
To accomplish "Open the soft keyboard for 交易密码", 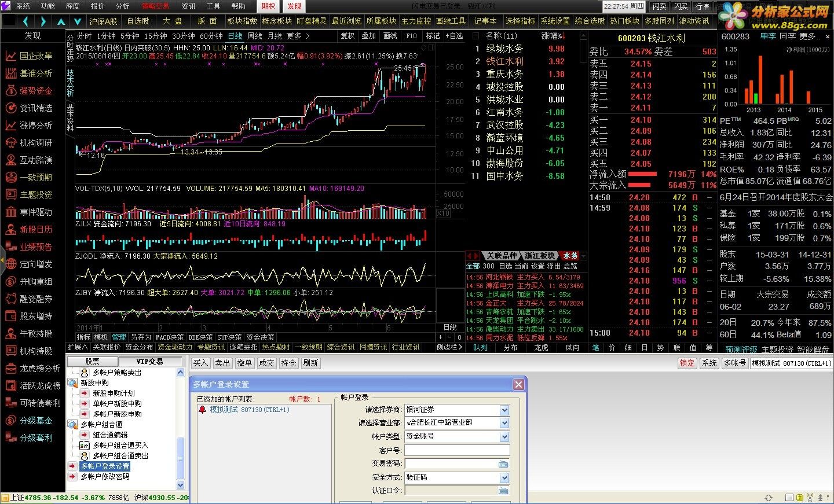I will (x=503, y=463).
